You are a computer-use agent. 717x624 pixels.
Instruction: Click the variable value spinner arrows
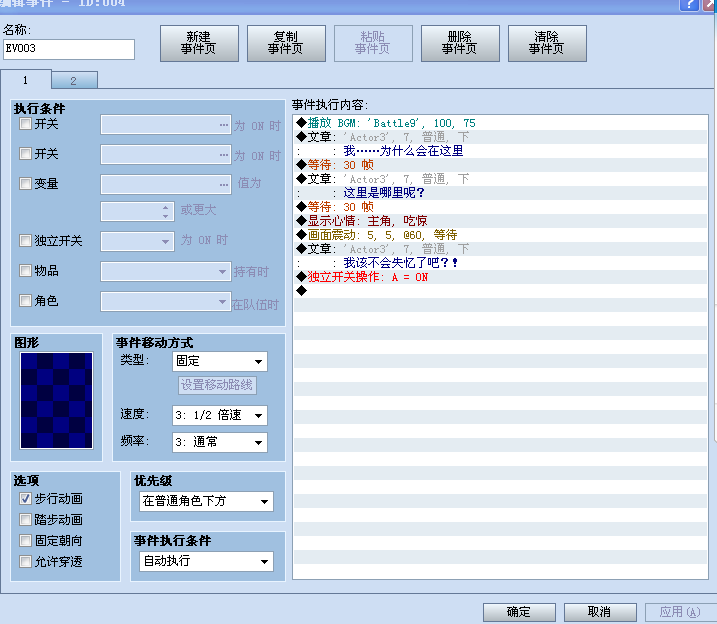click(x=166, y=212)
